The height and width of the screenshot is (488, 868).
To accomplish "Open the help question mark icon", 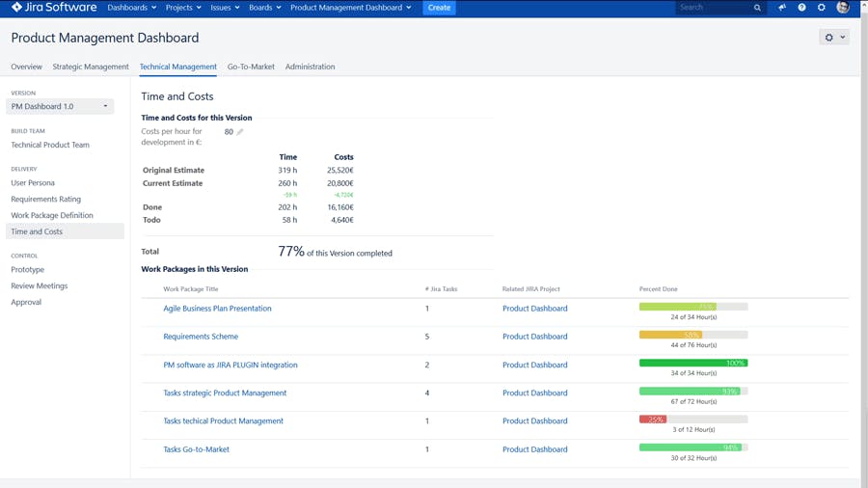I will pyautogui.click(x=801, y=8).
